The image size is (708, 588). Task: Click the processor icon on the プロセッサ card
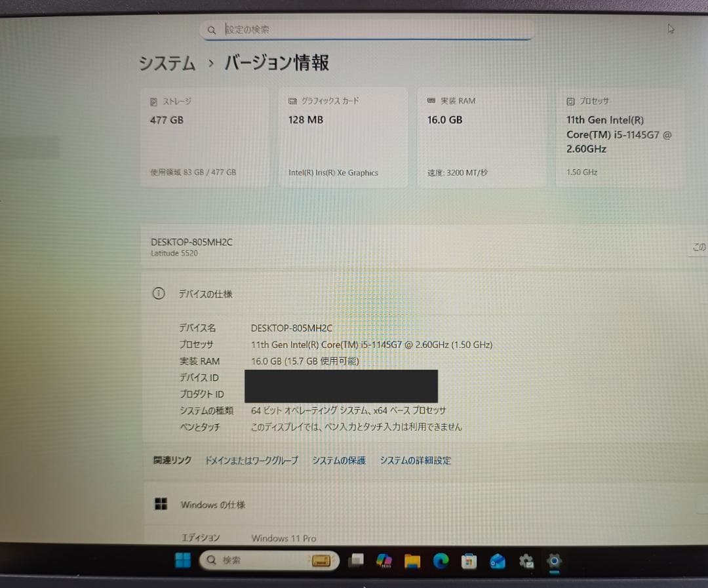click(571, 100)
